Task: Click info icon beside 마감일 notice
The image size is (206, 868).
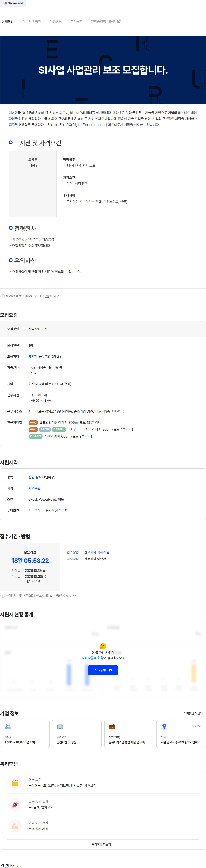Action: click(x=3, y=596)
